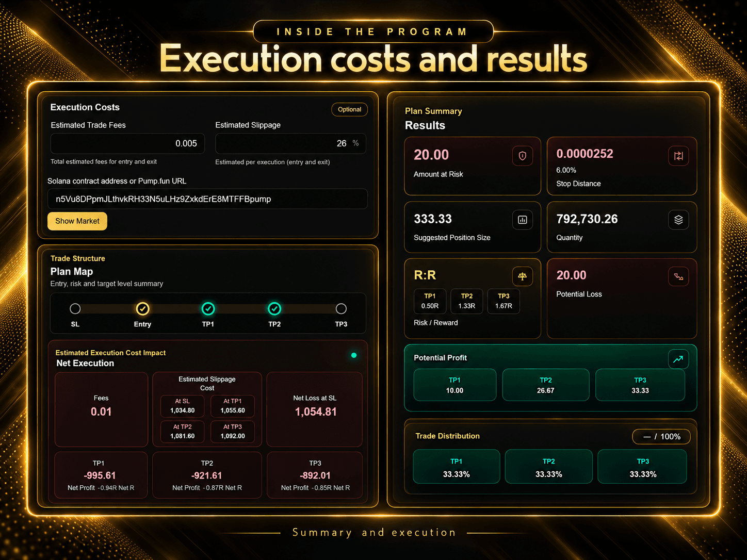Click the green status dot in Net Execution
Viewport: 747px width, 560px height.
point(354,355)
